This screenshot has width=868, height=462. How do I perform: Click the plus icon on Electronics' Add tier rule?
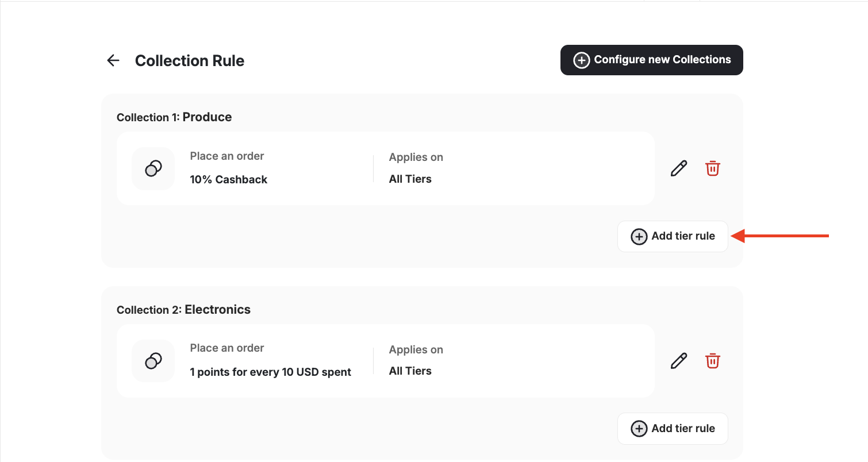(x=639, y=429)
